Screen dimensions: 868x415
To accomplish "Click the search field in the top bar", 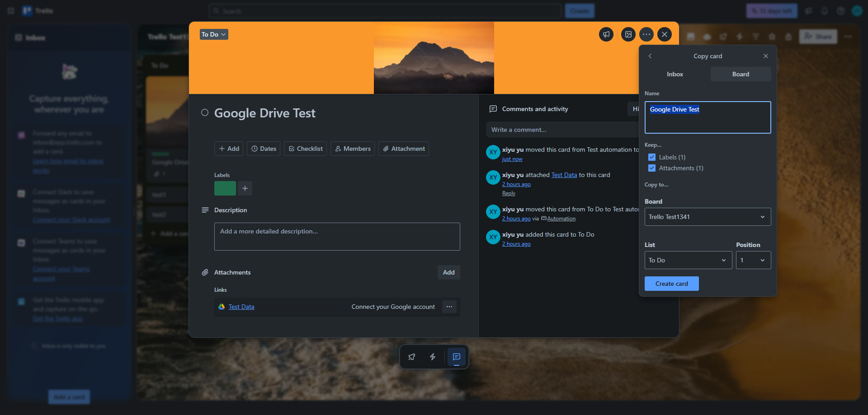I will tap(385, 11).
